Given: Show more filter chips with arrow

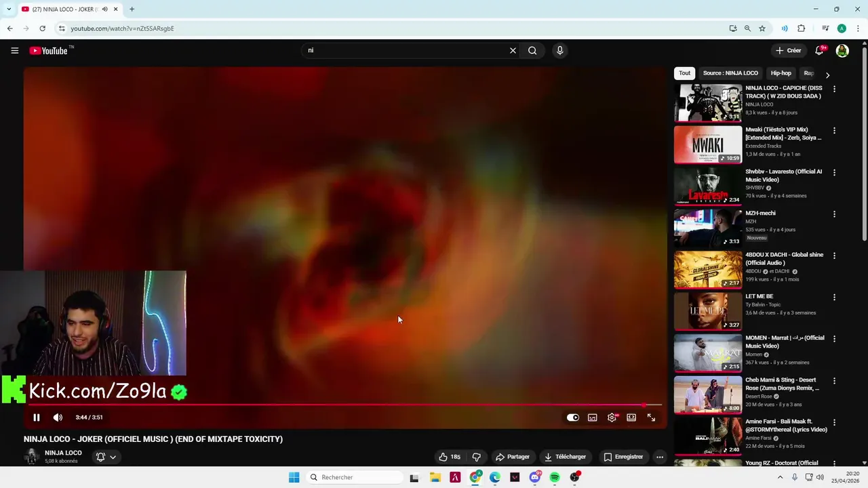Looking at the screenshot, I should (827, 75).
